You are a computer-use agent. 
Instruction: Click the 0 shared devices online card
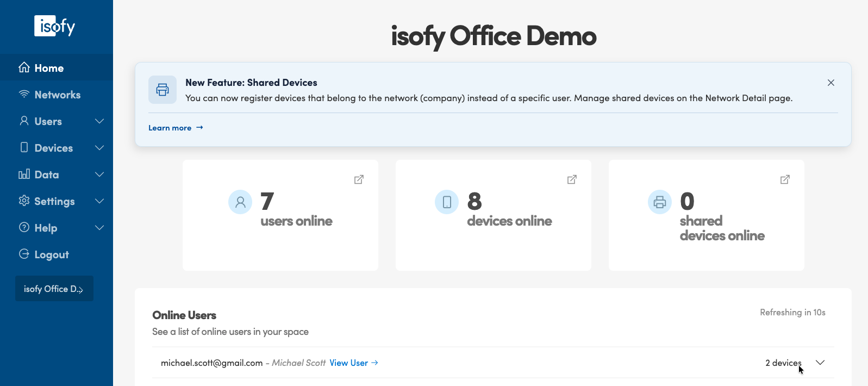[707, 215]
